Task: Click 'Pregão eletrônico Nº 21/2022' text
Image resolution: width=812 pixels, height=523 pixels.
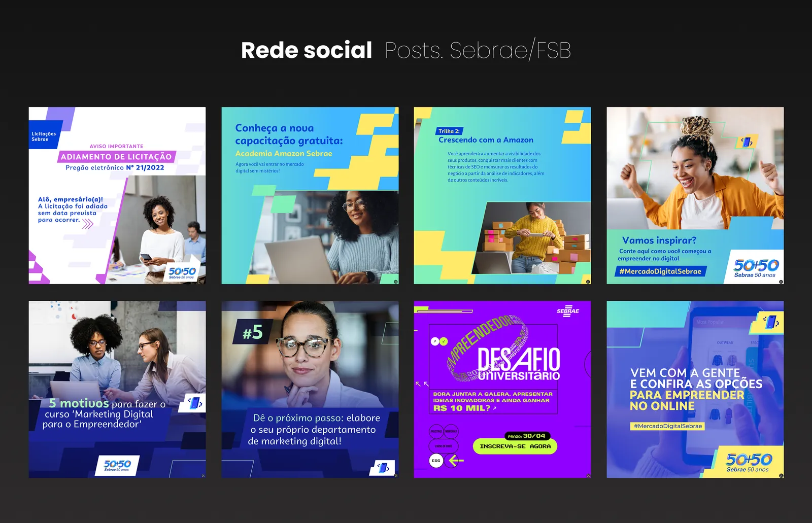Action: (115, 167)
